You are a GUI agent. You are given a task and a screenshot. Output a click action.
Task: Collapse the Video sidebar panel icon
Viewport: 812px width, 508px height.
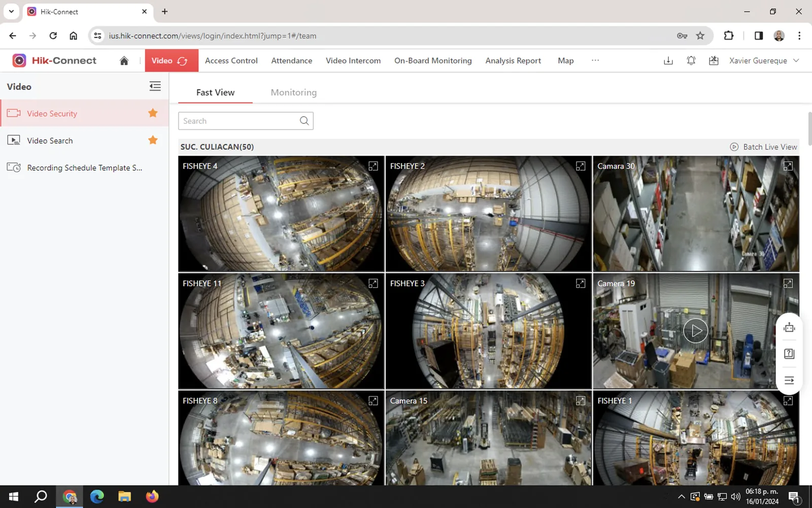click(155, 86)
